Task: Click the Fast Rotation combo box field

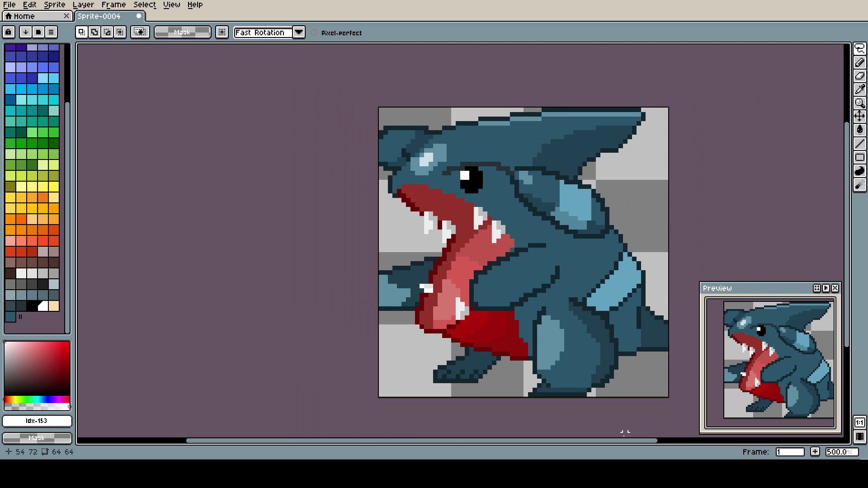Action: (263, 32)
